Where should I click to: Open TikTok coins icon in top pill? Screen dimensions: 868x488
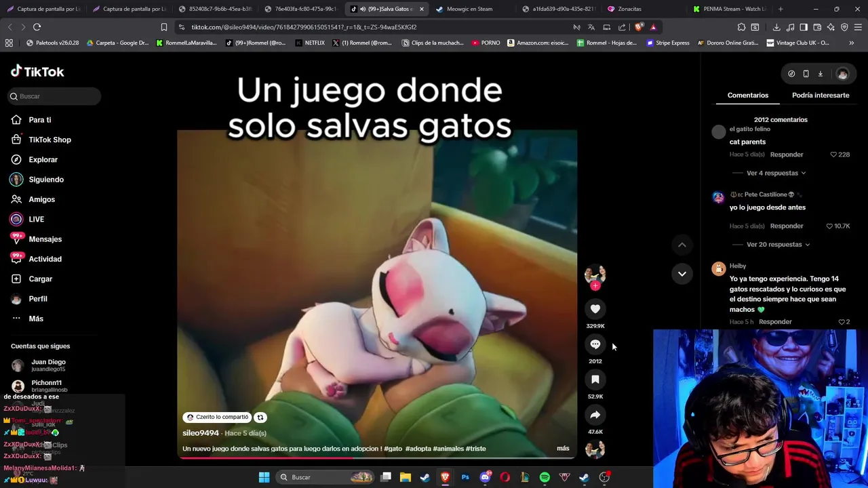791,74
